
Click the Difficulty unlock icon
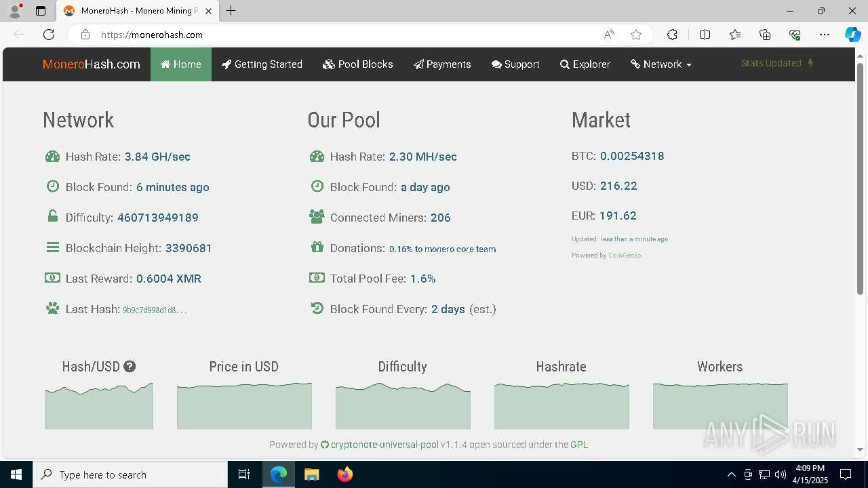click(x=52, y=216)
